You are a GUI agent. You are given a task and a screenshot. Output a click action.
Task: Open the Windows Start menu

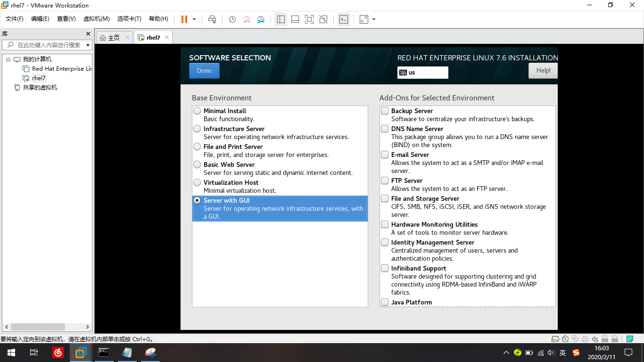pyautogui.click(x=11, y=353)
